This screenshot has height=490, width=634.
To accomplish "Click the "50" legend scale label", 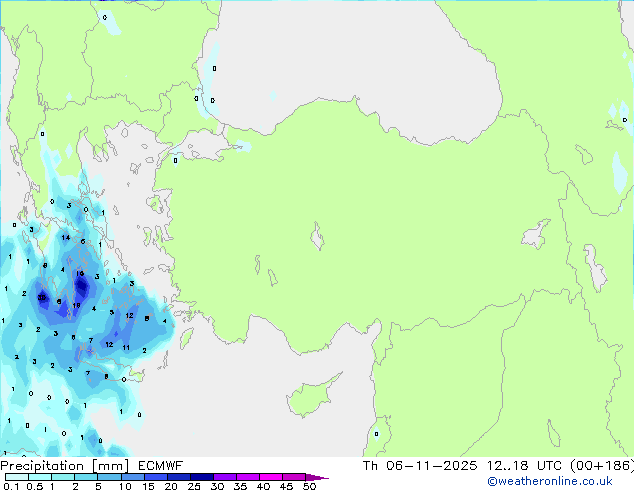I will [309, 486].
